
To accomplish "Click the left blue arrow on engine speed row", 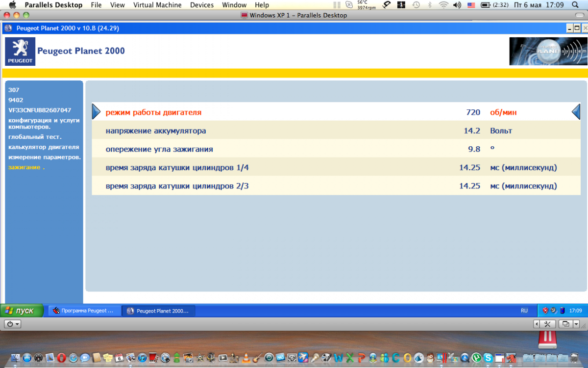I will click(96, 112).
